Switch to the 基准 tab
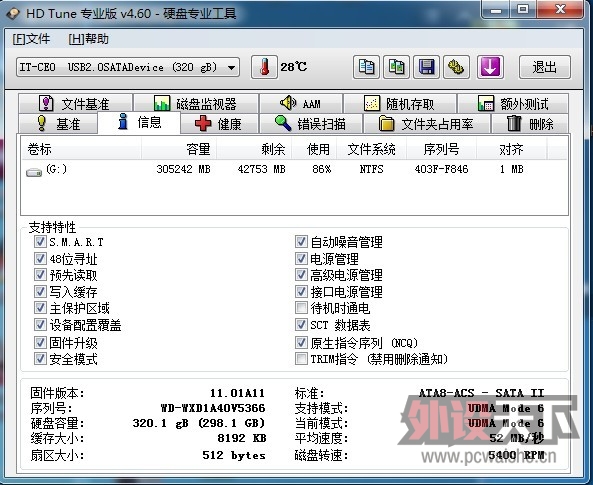Screen dimensions: 593x485 [58, 124]
